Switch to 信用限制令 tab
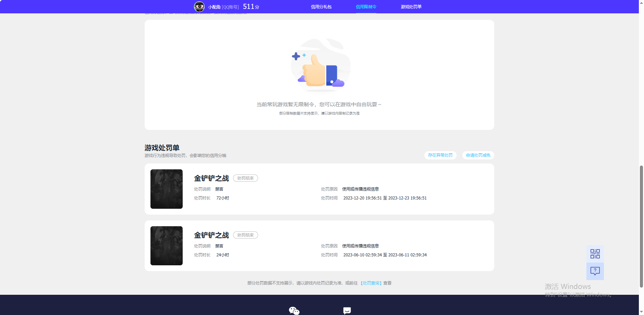644x315 pixels. [x=366, y=7]
